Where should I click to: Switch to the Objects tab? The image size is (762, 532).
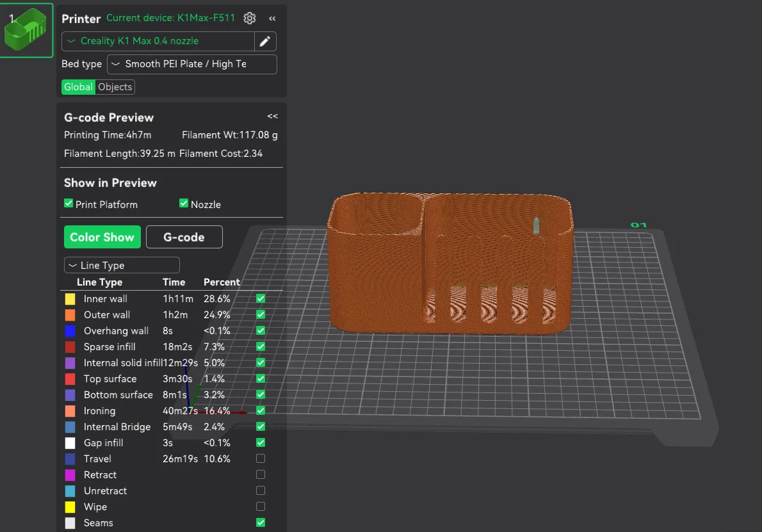(115, 87)
